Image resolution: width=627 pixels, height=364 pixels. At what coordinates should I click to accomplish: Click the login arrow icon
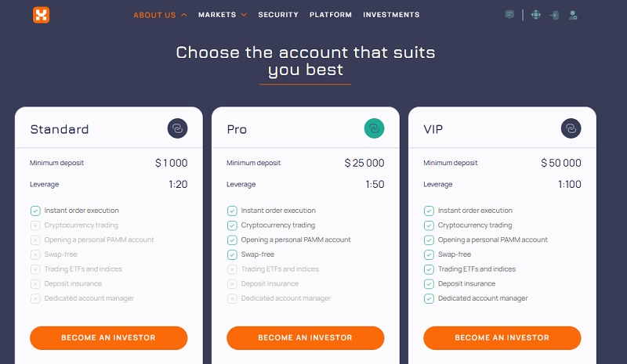[555, 15]
